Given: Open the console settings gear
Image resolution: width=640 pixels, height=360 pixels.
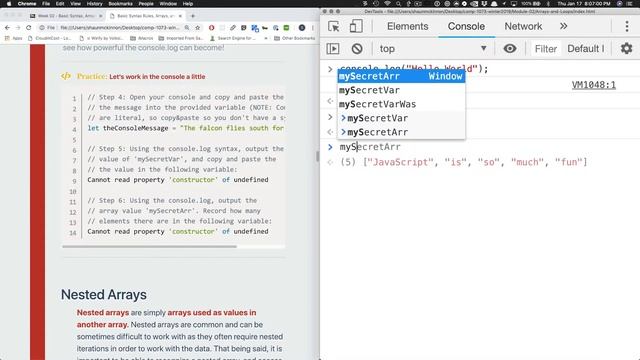Looking at the screenshot, I should pyautogui.click(x=627, y=49).
